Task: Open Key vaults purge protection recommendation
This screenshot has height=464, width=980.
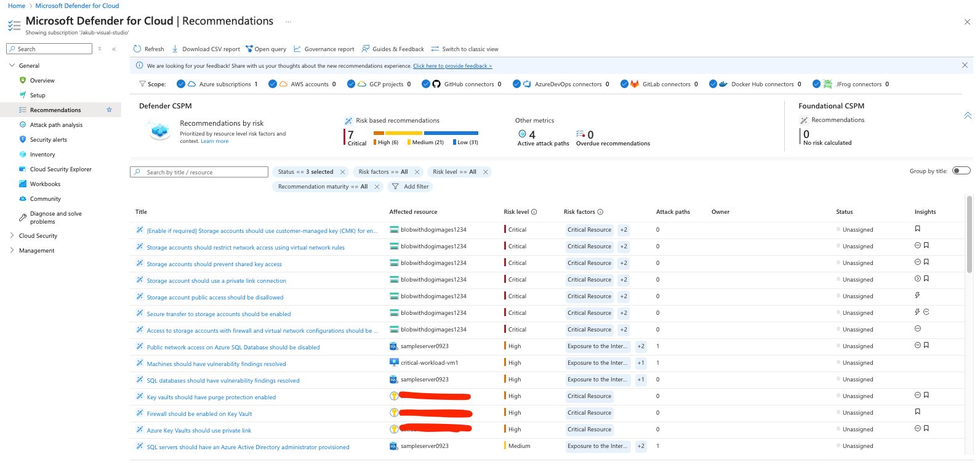Action: pyautogui.click(x=211, y=397)
